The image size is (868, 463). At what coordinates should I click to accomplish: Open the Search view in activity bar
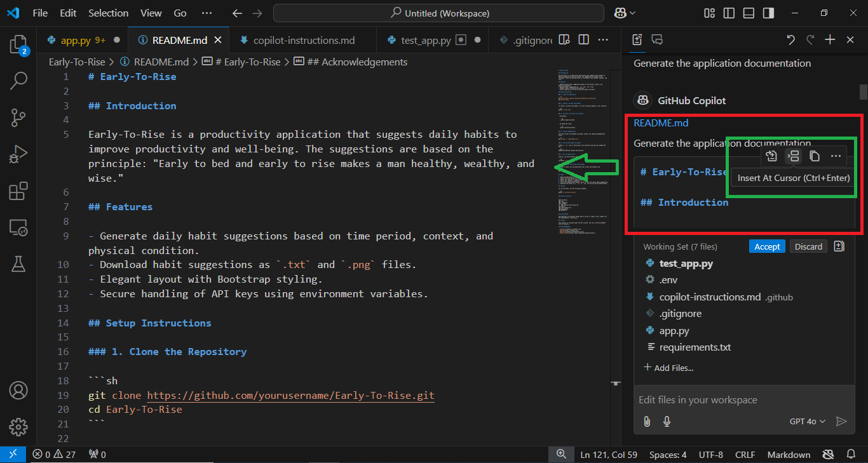point(18,81)
